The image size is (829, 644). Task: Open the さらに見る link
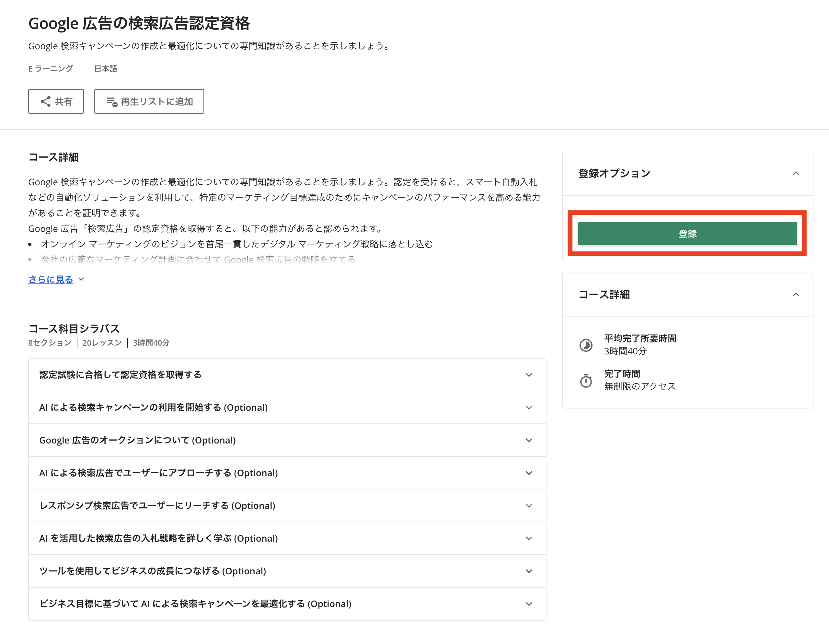pos(51,279)
